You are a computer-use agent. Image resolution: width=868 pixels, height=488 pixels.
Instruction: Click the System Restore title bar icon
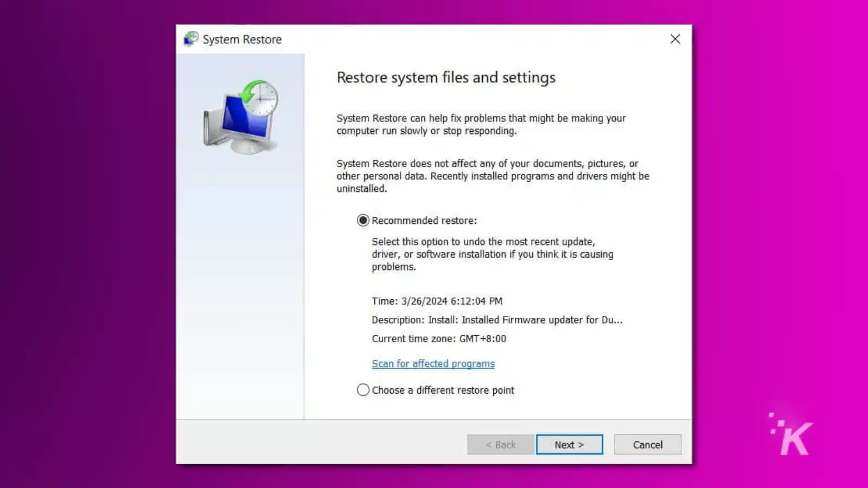click(x=191, y=39)
